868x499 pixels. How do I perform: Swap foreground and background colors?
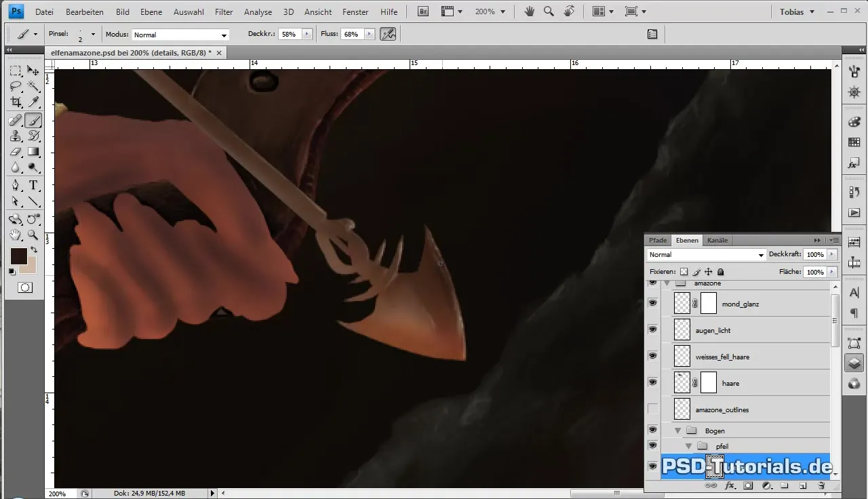[x=33, y=250]
